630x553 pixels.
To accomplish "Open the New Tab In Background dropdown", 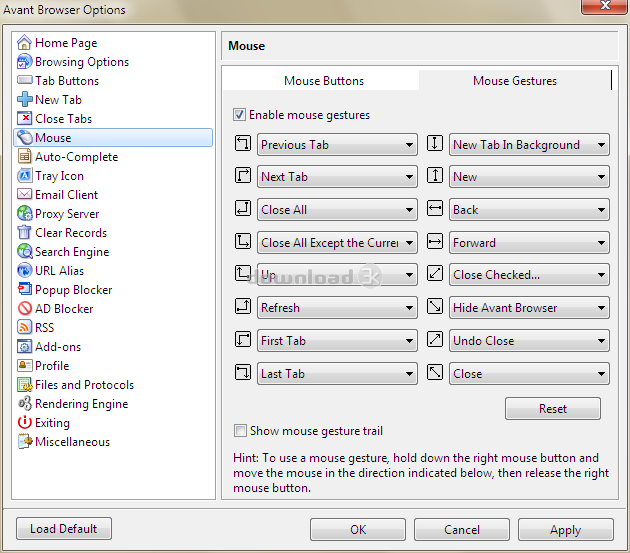I will (x=529, y=145).
